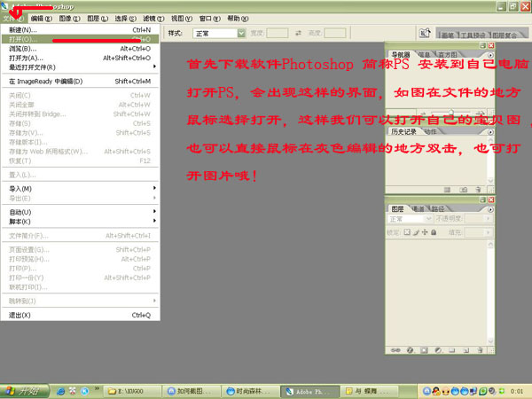Click the delete layer trash icon in Layers panel
The height and width of the screenshot is (399, 532).
coord(480,350)
